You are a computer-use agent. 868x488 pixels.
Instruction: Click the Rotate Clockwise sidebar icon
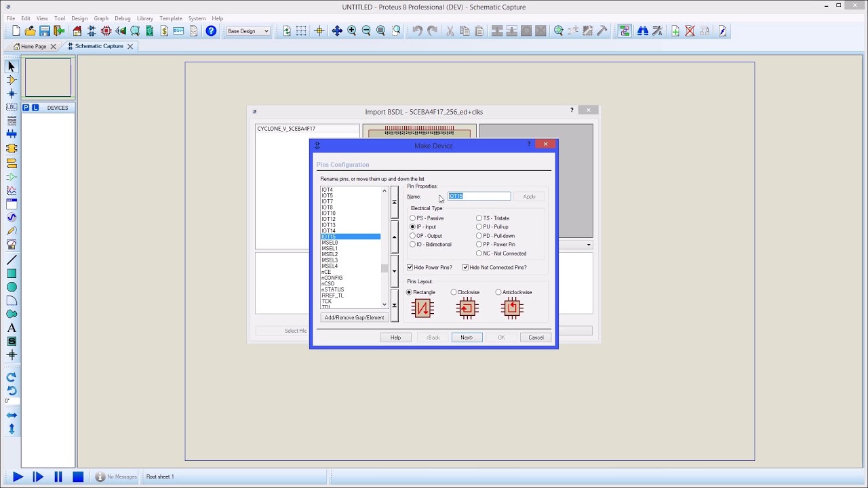[12, 378]
